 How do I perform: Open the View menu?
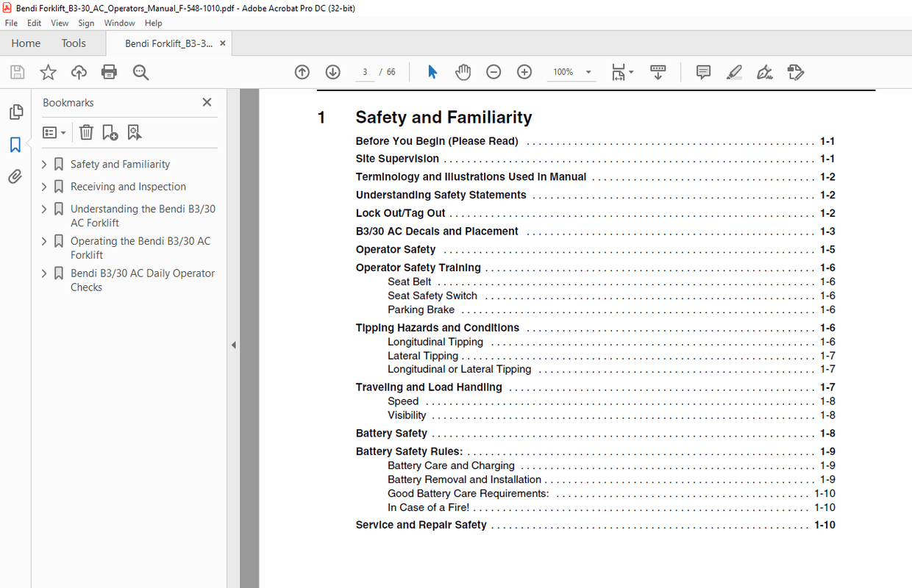pyautogui.click(x=60, y=23)
